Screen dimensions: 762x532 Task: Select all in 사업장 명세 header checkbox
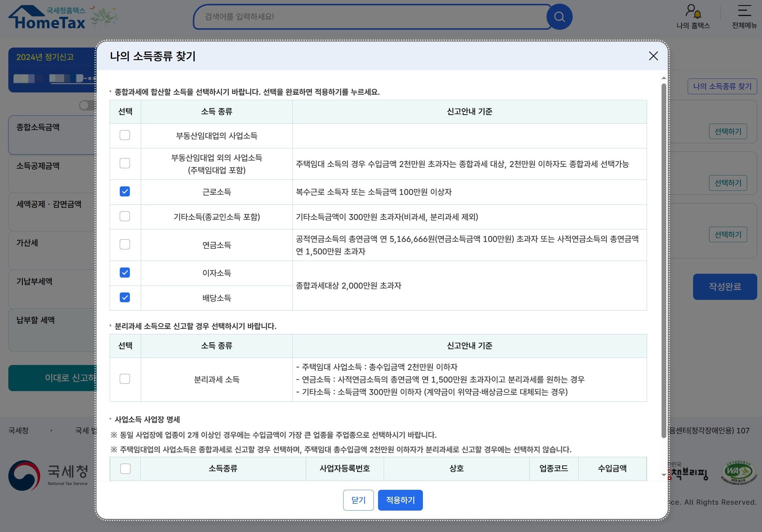click(x=125, y=469)
